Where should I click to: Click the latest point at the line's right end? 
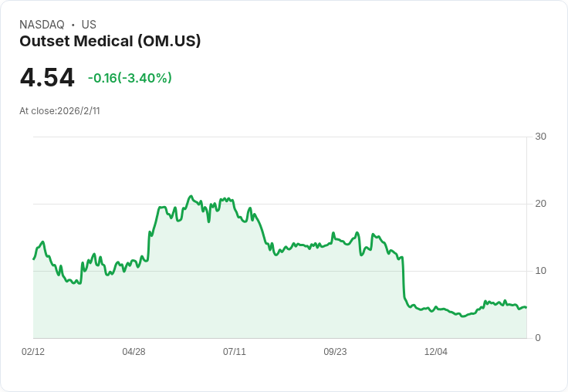[x=526, y=308]
